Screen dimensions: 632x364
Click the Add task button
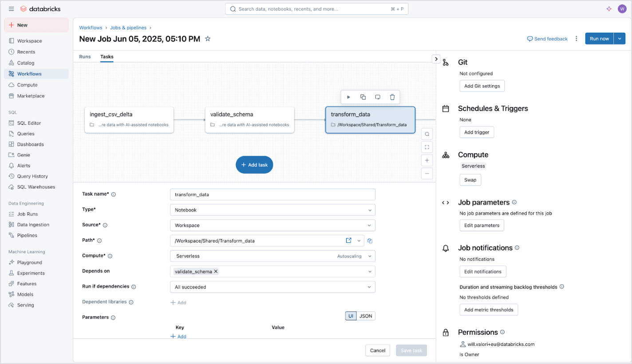(x=254, y=165)
